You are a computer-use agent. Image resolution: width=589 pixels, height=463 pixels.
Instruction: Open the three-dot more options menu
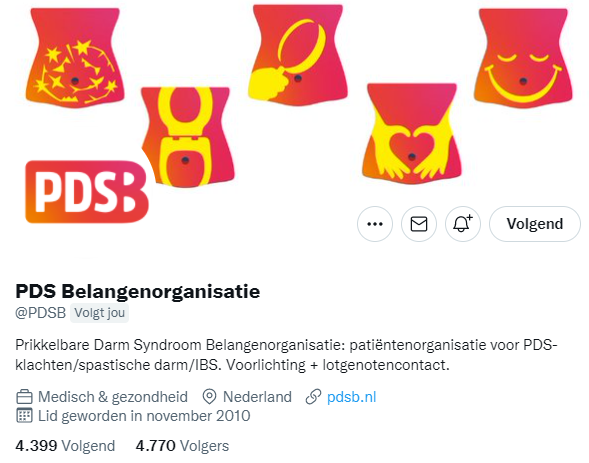pyautogui.click(x=375, y=224)
